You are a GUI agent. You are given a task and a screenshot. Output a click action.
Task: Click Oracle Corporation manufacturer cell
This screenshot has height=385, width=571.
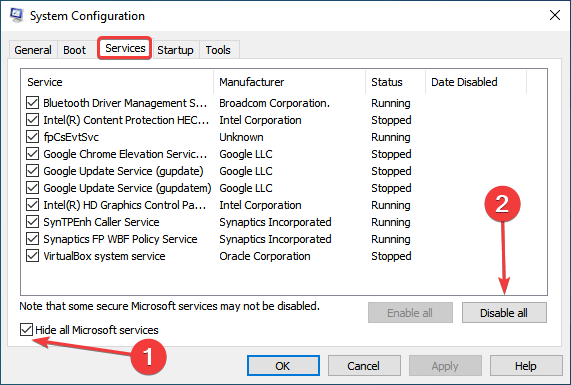[265, 256]
